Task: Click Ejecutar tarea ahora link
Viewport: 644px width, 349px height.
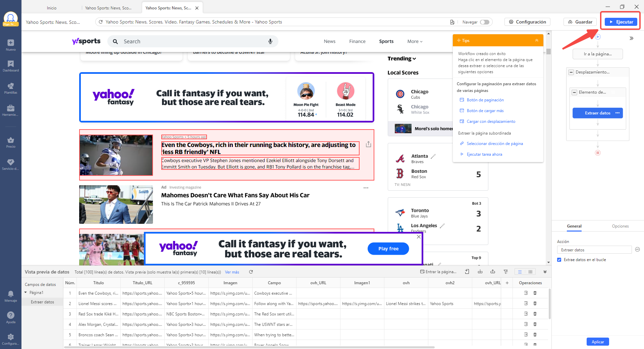Action: coord(484,154)
